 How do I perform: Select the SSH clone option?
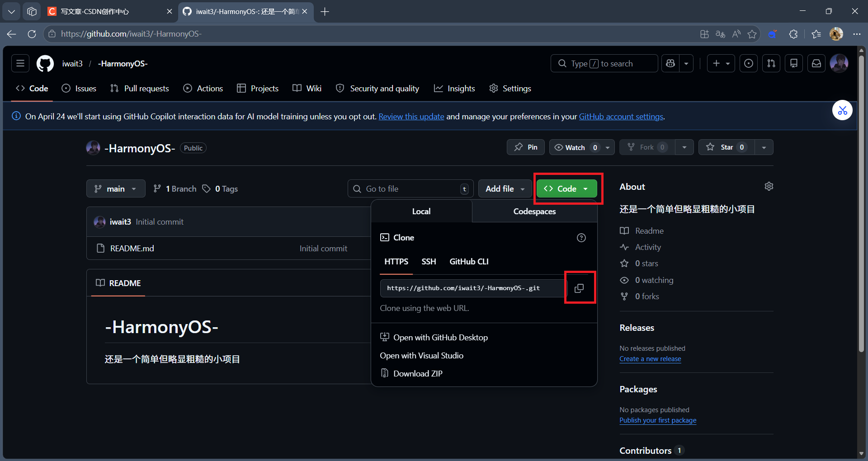tap(429, 262)
